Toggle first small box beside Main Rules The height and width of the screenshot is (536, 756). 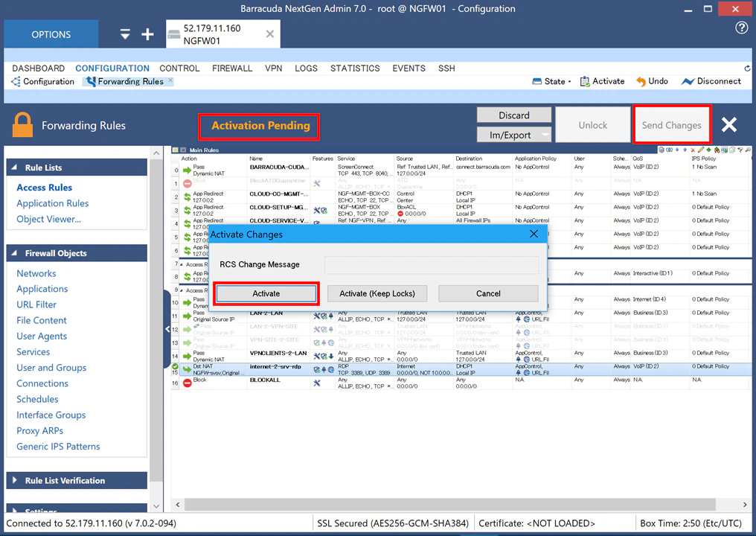(176, 150)
